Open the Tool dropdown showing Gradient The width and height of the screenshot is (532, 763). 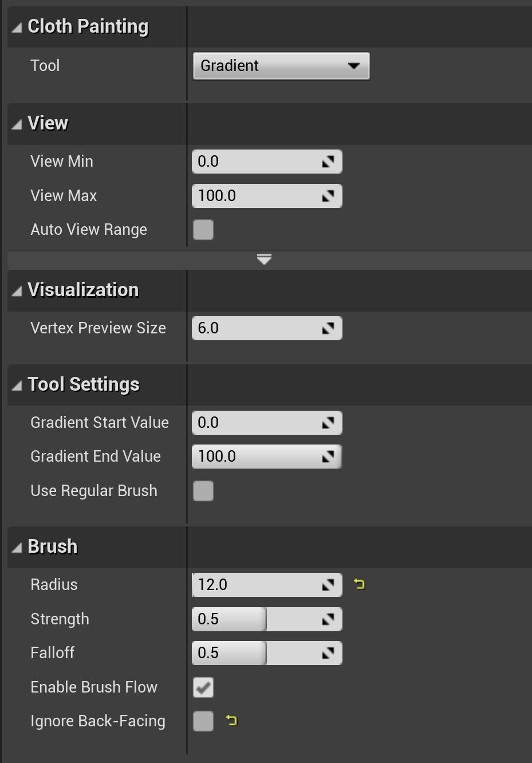(x=281, y=66)
